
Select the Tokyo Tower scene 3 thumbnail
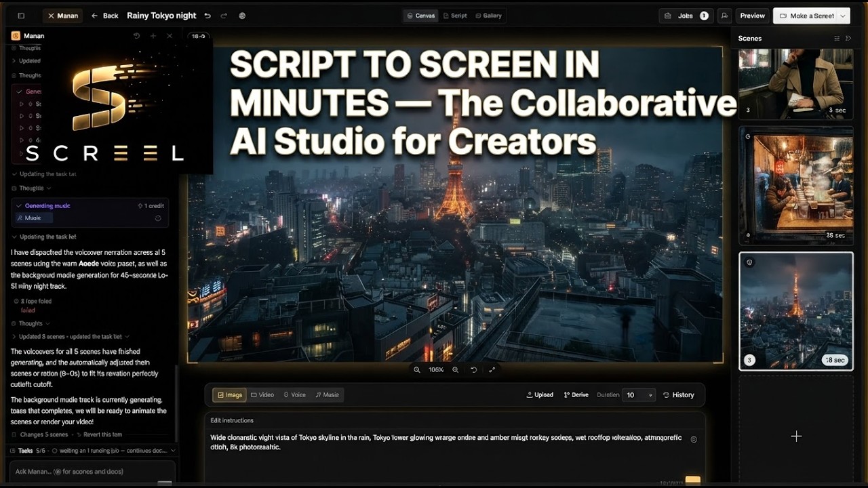tap(796, 311)
